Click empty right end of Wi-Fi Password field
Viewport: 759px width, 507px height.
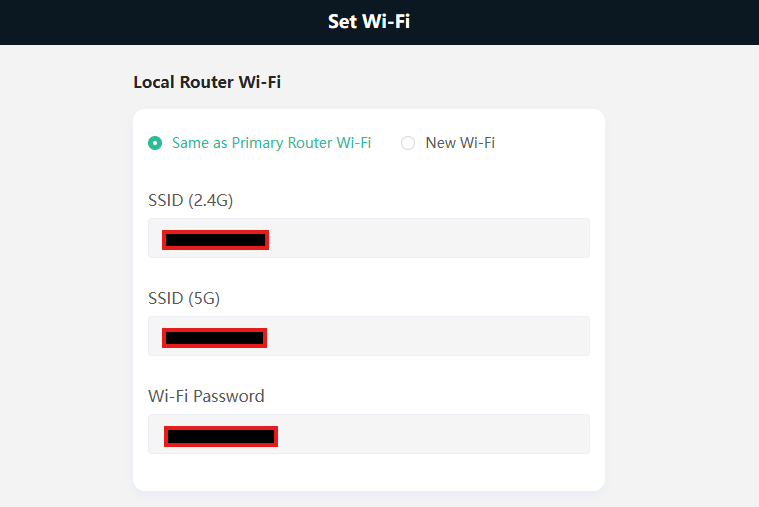pyautogui.click(x=540, y=435)
